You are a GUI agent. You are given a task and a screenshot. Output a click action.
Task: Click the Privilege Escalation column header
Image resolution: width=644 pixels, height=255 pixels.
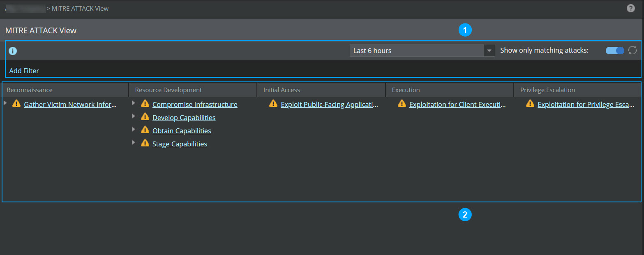point(577,90)
